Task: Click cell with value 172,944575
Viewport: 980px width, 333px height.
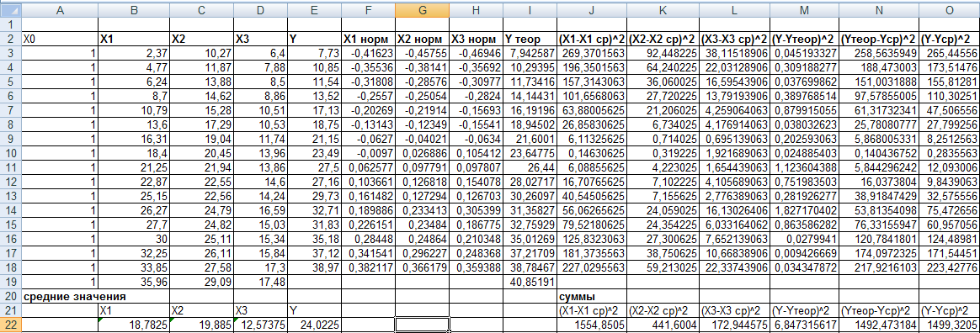Action: pos(734,325)
